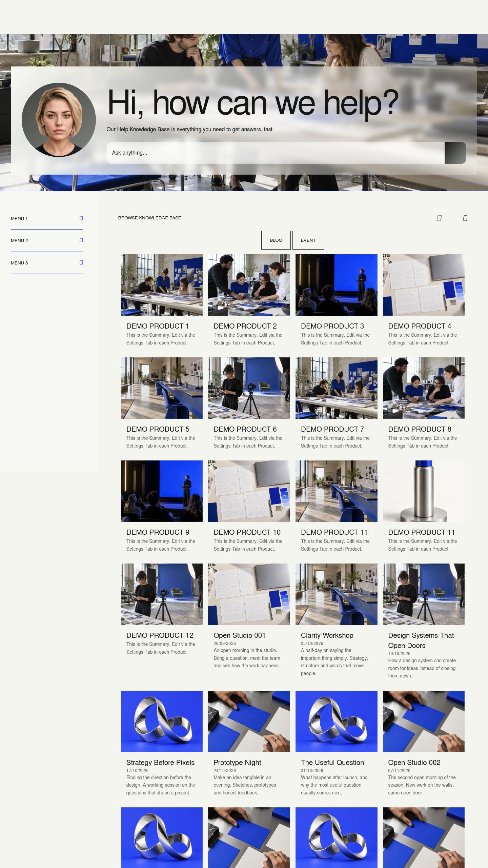Expand the MENU 2 sidebar icon

pos(81,240)
